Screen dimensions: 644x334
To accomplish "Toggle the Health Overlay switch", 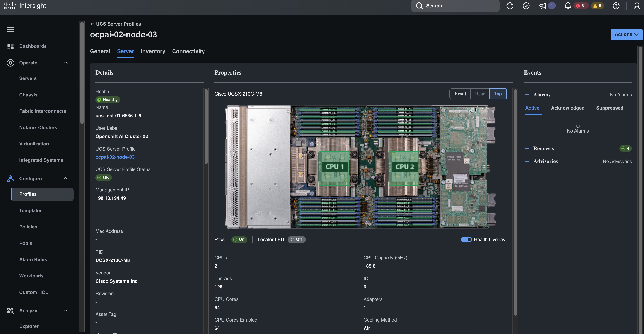I will coord(466,240).
